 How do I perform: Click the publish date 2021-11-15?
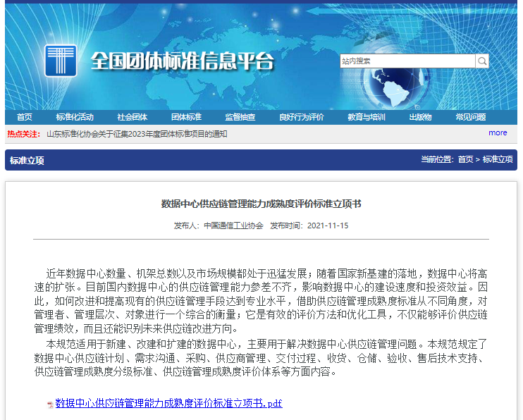pos(328,226)
